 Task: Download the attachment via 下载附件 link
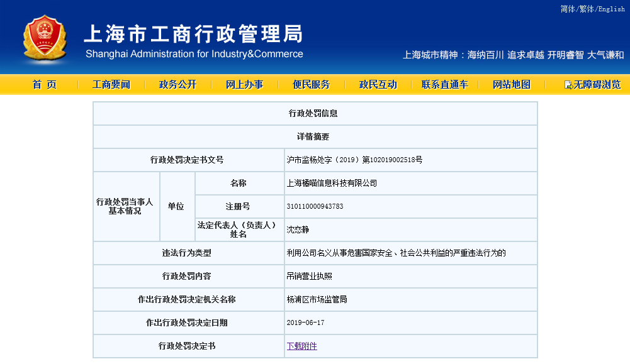(301, 346)
